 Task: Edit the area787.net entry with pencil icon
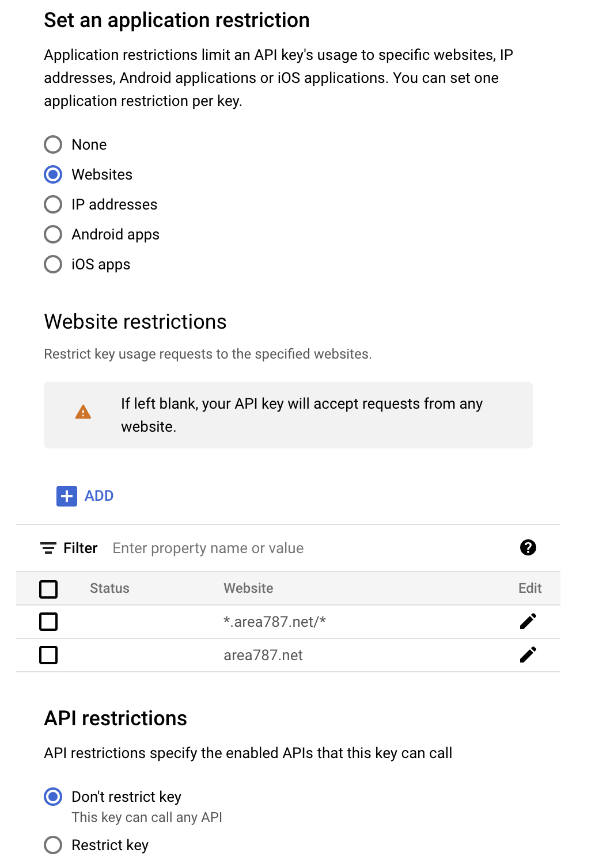tap(528, 654)
